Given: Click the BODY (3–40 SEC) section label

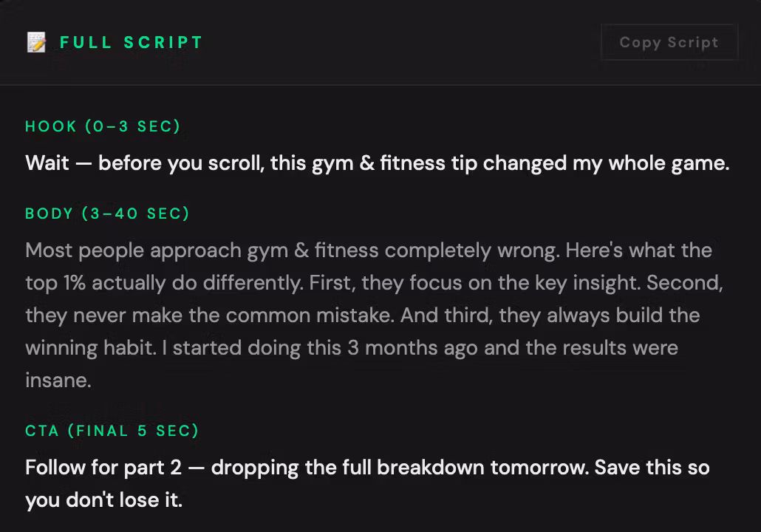Looking at the screenshot, I should 107,214.
